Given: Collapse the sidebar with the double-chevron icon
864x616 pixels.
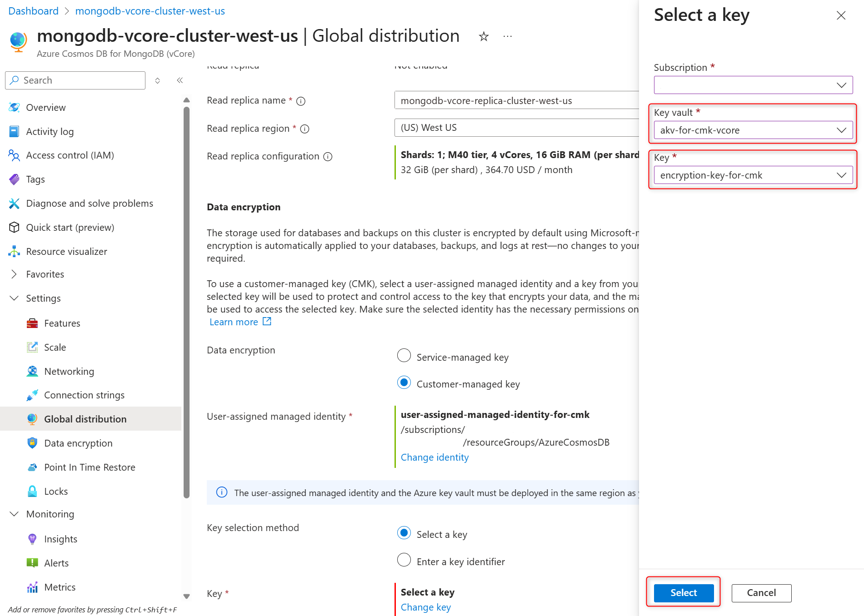Looking at the screenshot, I should (x=180, y=80).
